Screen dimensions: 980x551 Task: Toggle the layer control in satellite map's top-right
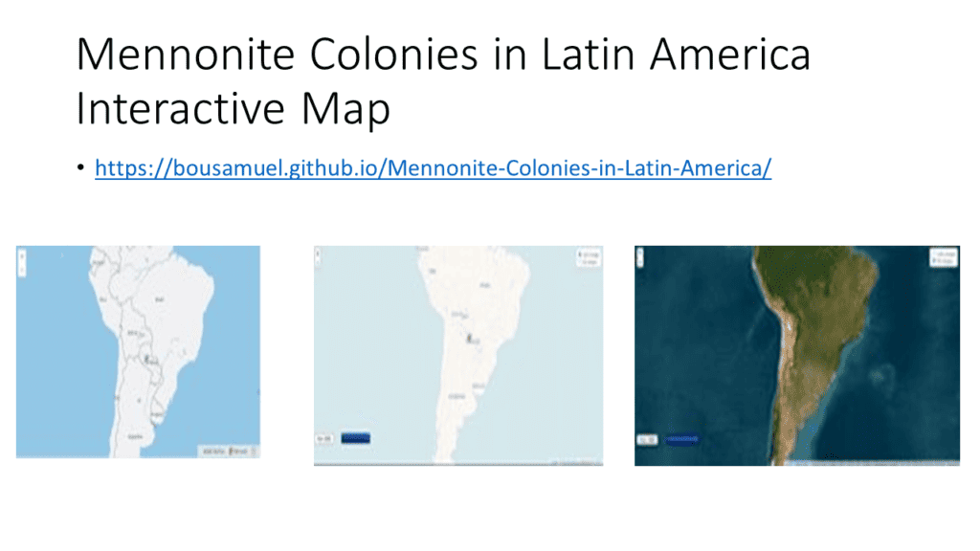pos(944,256)
